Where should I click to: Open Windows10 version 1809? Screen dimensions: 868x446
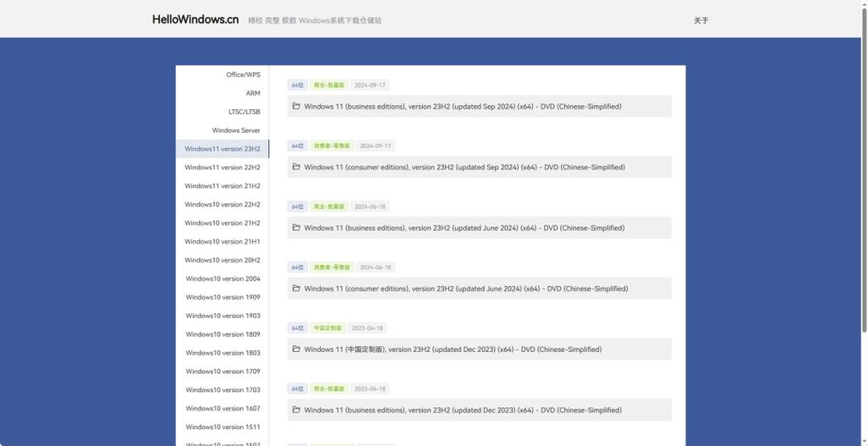222,334
